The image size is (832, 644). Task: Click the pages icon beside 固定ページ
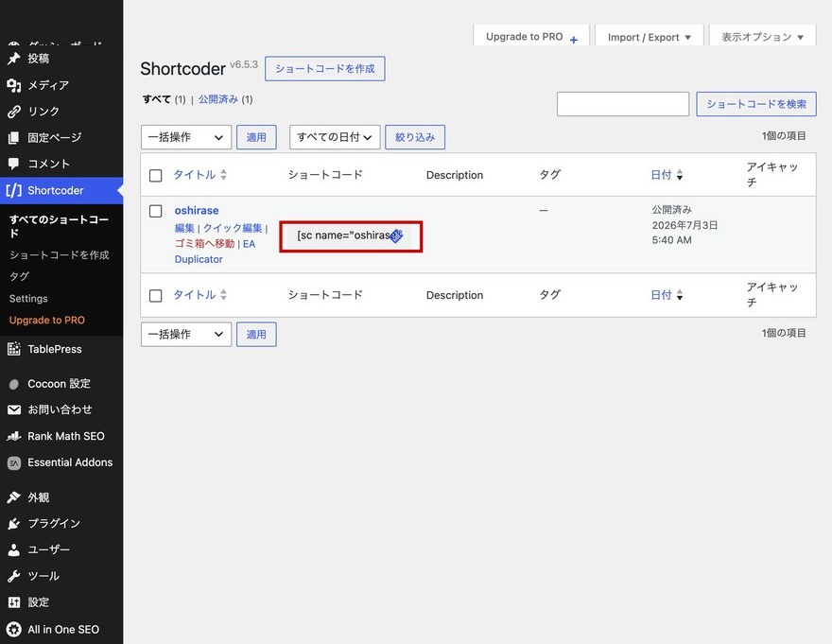pos(14,138)
